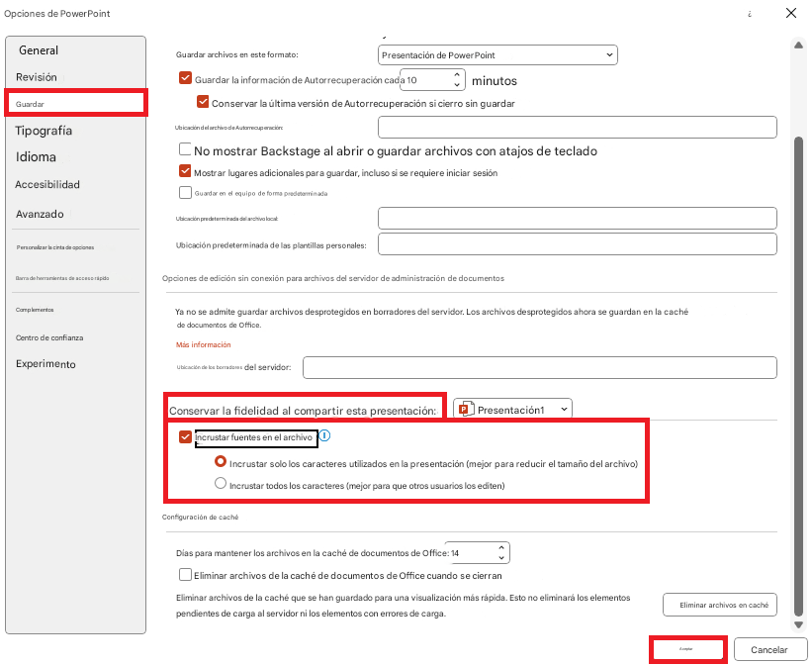Click the help question mark icon
The width and height of the screenshot is (812, 665).
[750, 14]
